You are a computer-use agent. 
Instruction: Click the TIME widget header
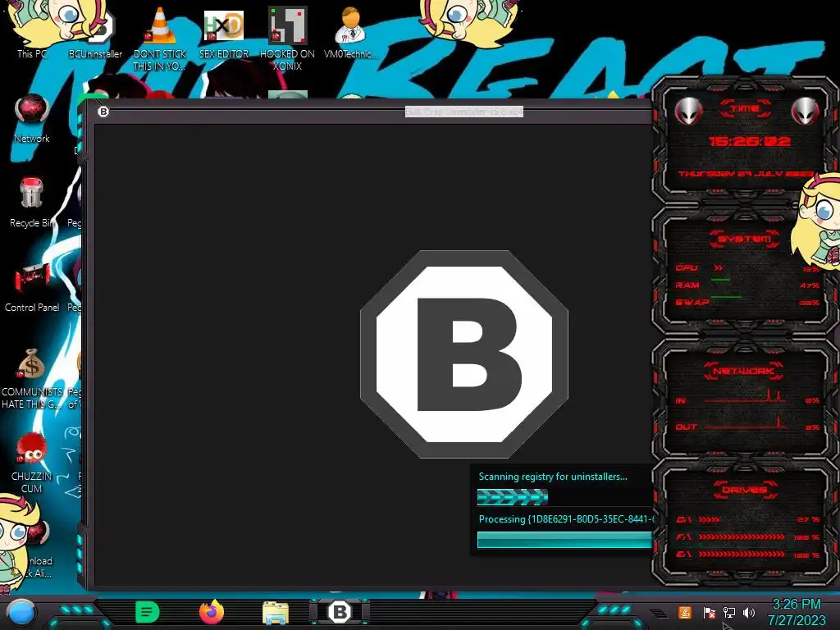(745, 109)
